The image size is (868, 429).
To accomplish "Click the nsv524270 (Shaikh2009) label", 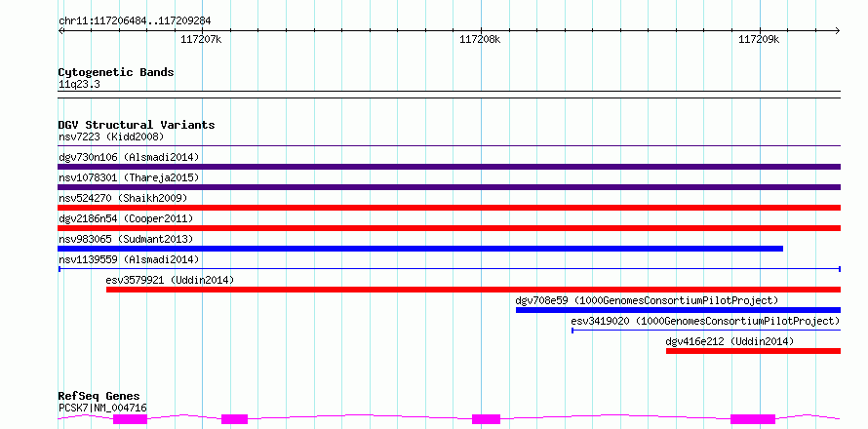I will [x=123, y=198].
